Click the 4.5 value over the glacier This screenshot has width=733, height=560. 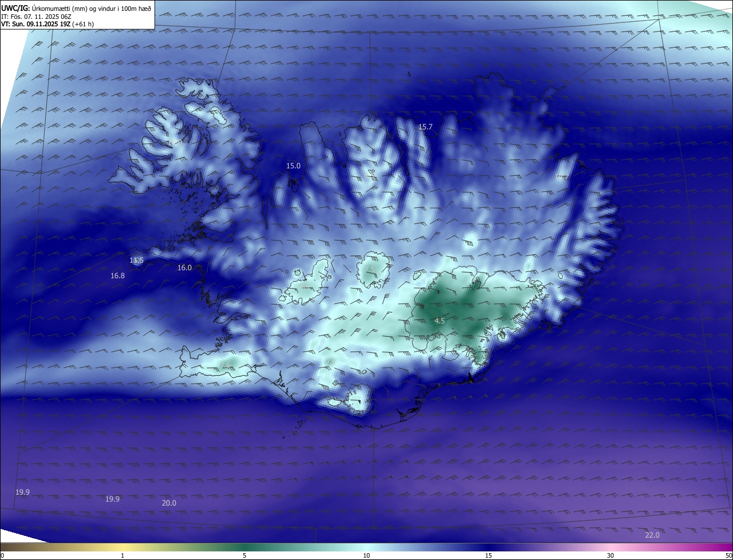pyautogui.click(x=440, y=321)
